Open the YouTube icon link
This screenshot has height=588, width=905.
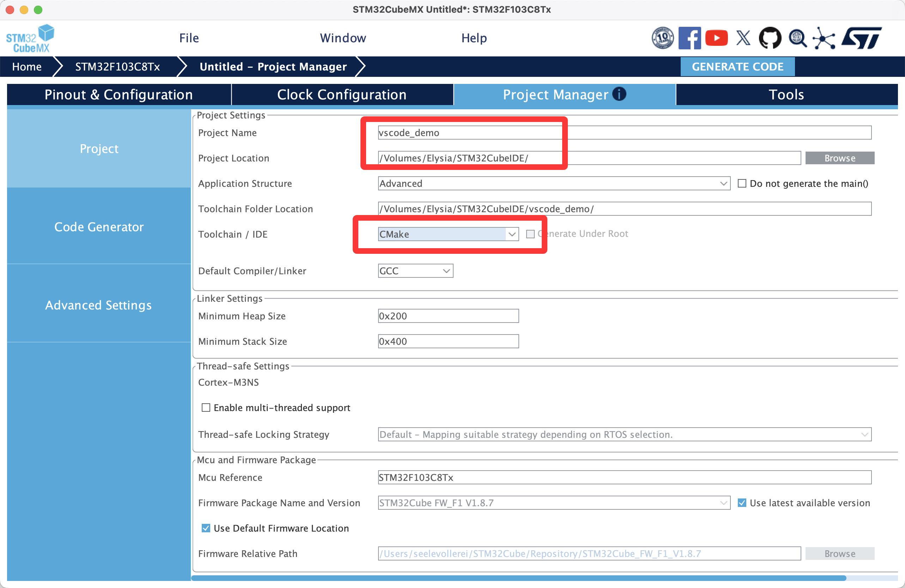[x=716, y=38]
